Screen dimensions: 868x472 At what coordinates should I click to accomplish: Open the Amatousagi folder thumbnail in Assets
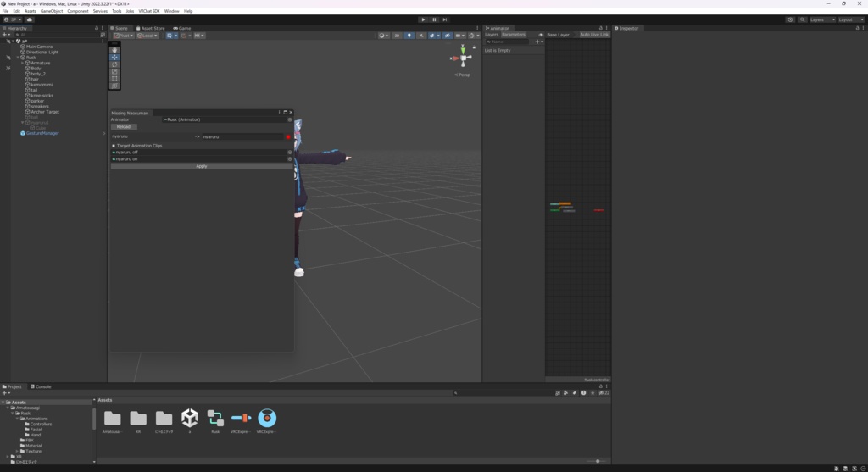pyautogui.click(x=112, y=419)
